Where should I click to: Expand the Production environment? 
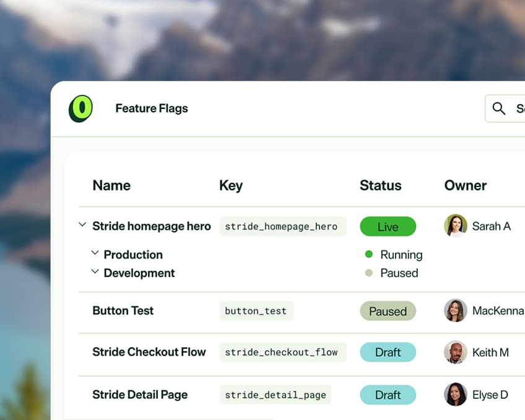pyautogui.click(x=95, y=253)
